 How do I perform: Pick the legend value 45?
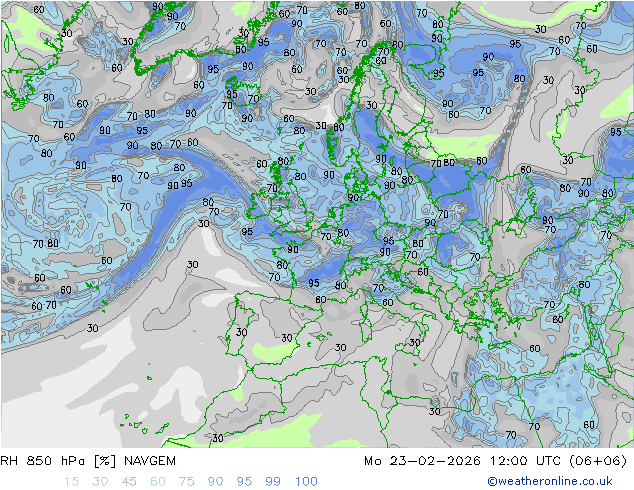coord(129,482)
